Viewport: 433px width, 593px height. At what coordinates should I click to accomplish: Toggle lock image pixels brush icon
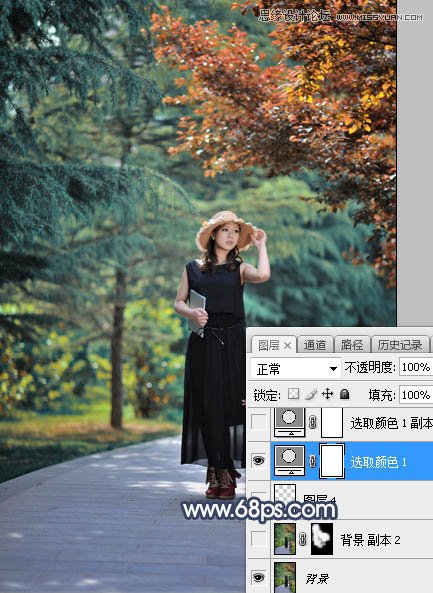tap(310, 394)
